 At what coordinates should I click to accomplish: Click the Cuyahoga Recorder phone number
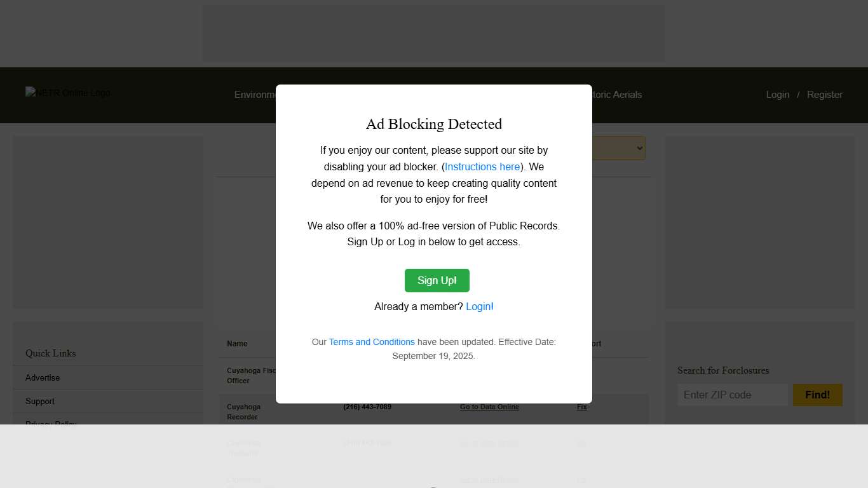point(367,407)
